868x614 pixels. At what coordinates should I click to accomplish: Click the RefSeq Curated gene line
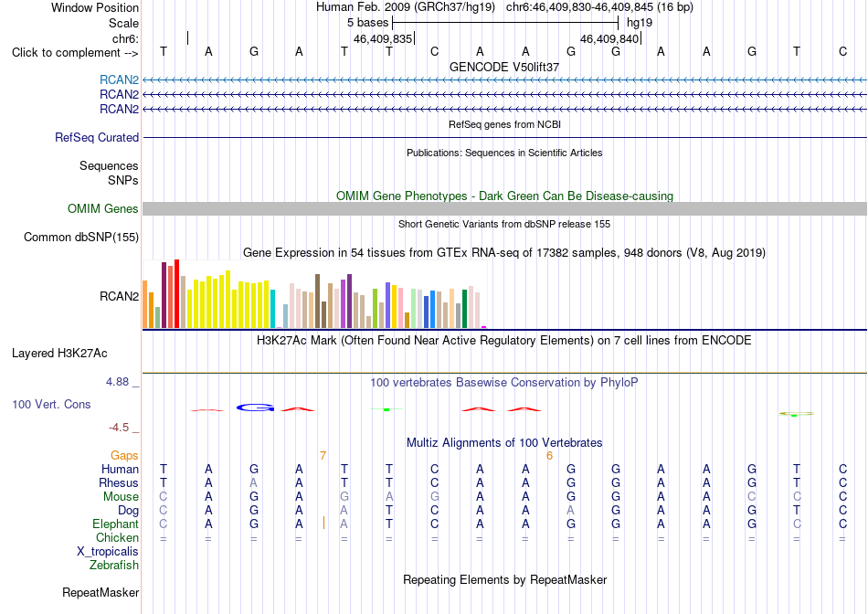pyautogui.click(x=504, y=137)
